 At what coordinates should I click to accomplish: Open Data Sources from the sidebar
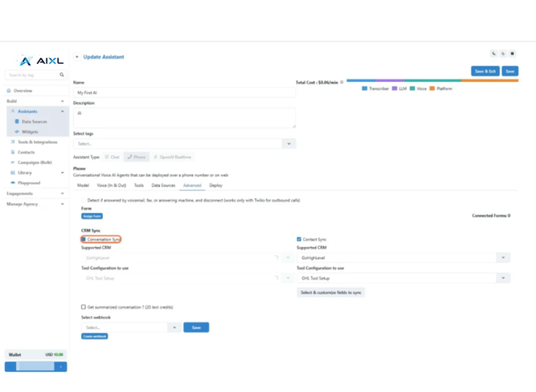click(33, 122)
